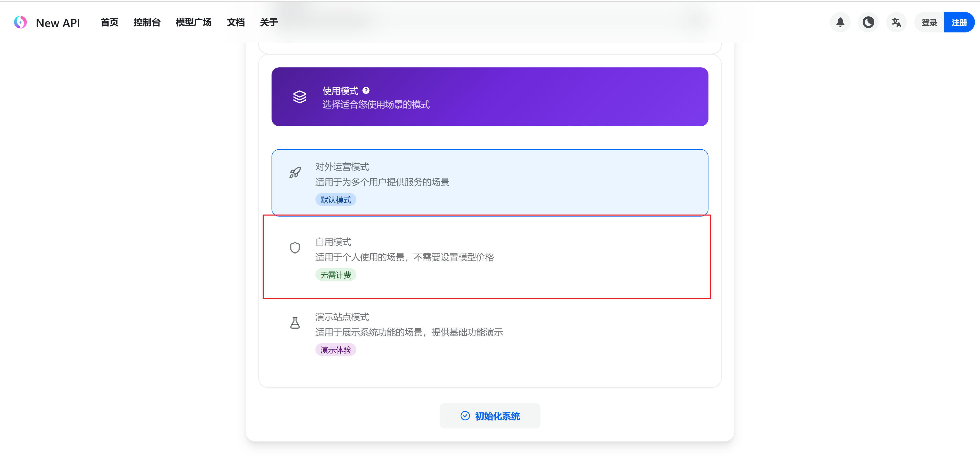Open the language translation switcher
The image size is (980, 465).
pyautogui.click(x=896, y=22)
